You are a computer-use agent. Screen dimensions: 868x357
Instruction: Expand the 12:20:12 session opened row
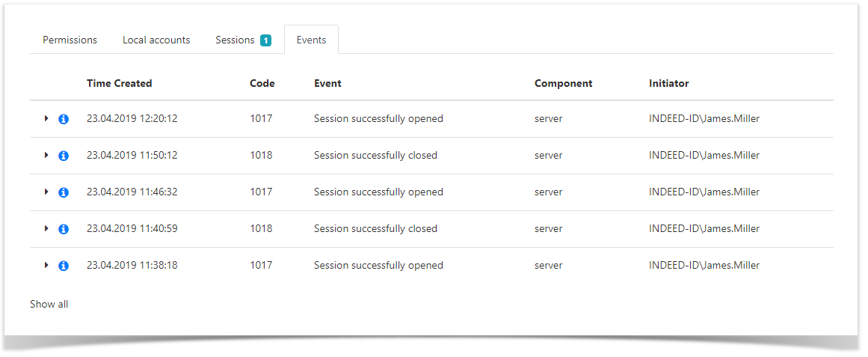click(x=46, y=118)
